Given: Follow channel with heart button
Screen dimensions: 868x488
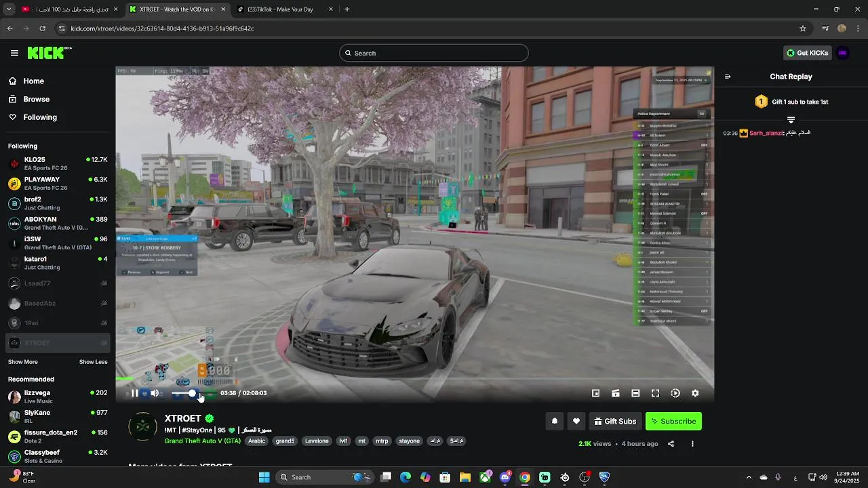Looking at the screenshot, I should pos(576,421).
